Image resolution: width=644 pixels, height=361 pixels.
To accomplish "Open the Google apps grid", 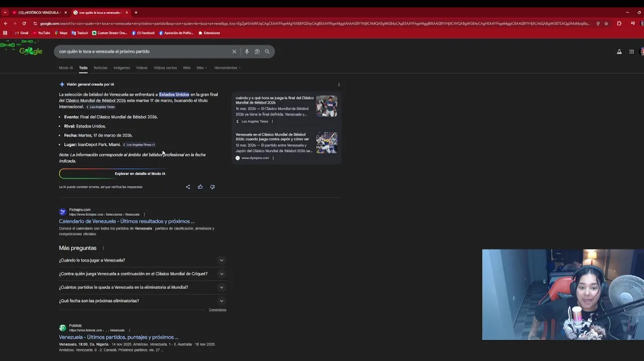I will click(631, 52).
